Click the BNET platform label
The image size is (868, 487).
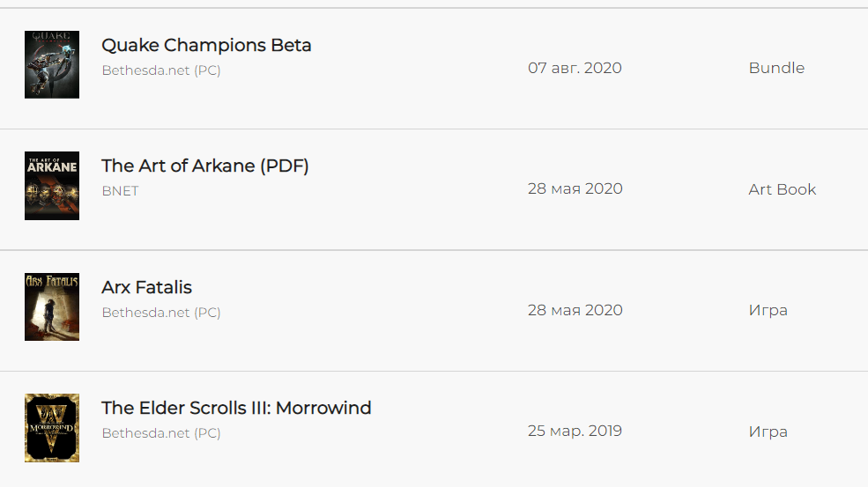pyautogui.click(x=120, y=191)
